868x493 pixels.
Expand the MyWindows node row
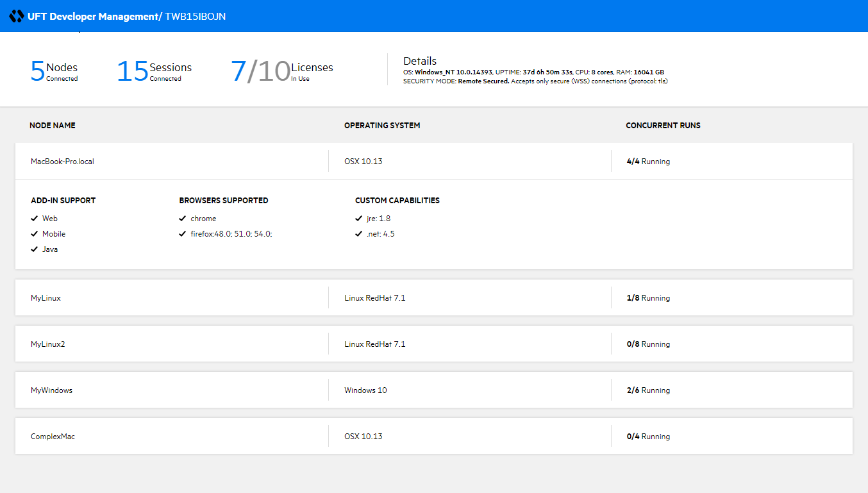(51, 390)
